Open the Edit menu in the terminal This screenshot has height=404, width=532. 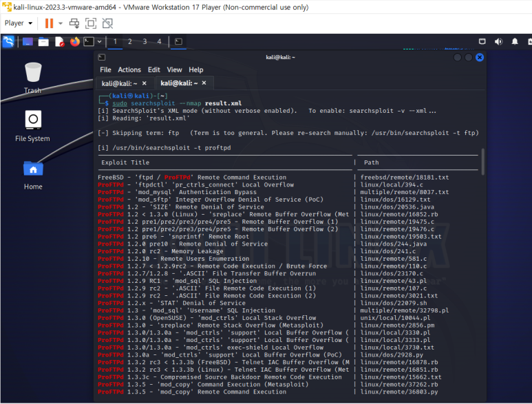[153, 70]
